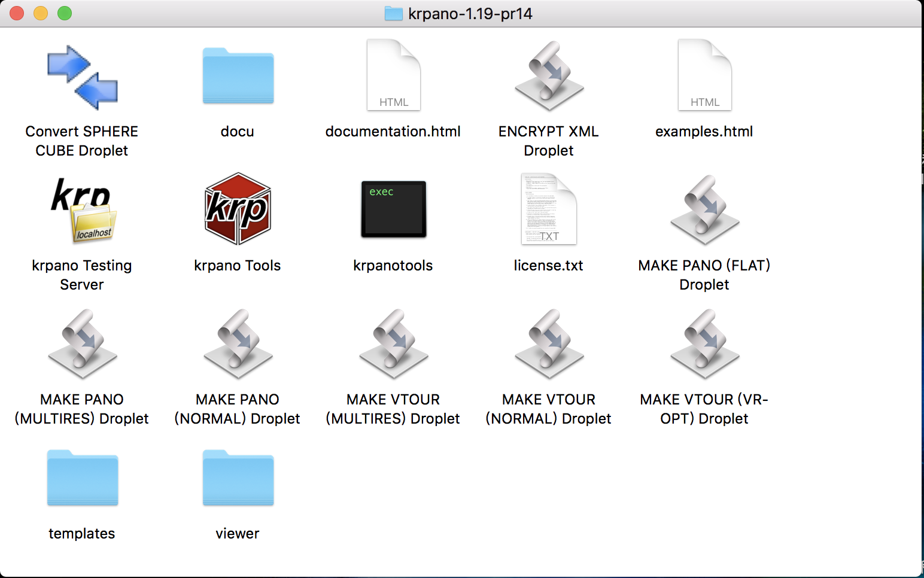Click the 'MAKE PANO (MULTIRES) Droplet' label
Image resolution: width=924 pixels, height=578 pixels.
[82, 409]
